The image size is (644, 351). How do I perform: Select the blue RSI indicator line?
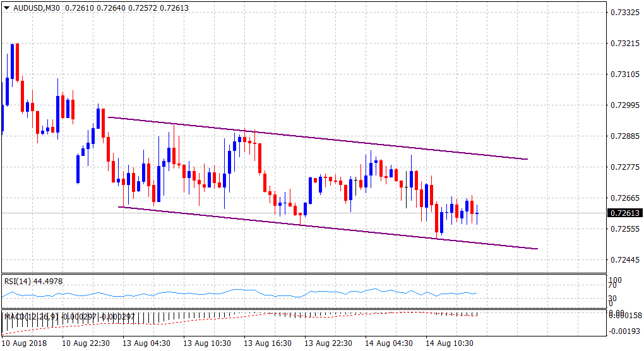253,292
